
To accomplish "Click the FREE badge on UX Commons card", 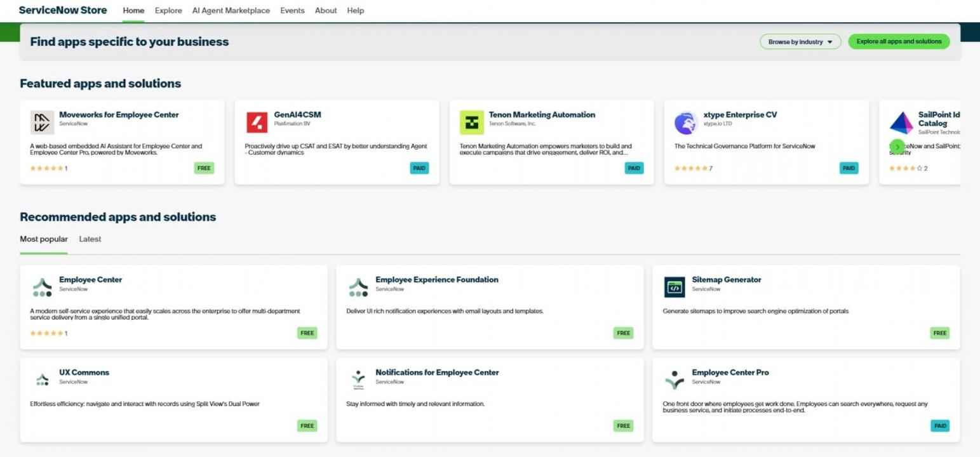I will (307, 426).
